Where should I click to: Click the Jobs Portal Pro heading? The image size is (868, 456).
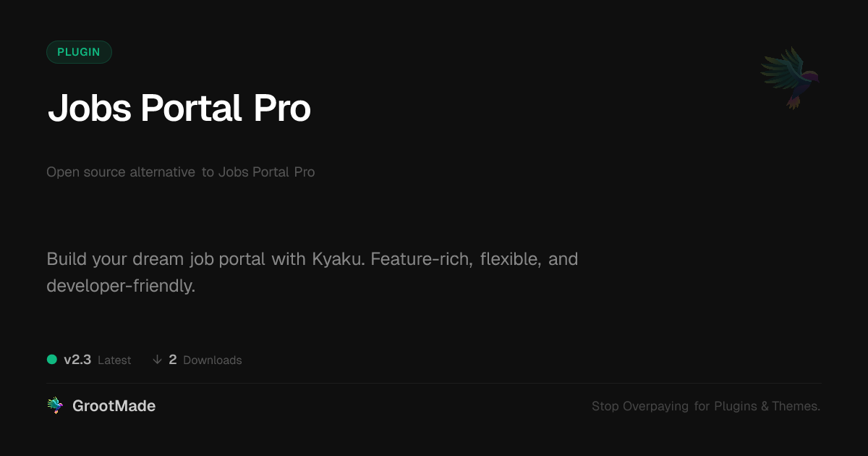(x=179, y=109)
